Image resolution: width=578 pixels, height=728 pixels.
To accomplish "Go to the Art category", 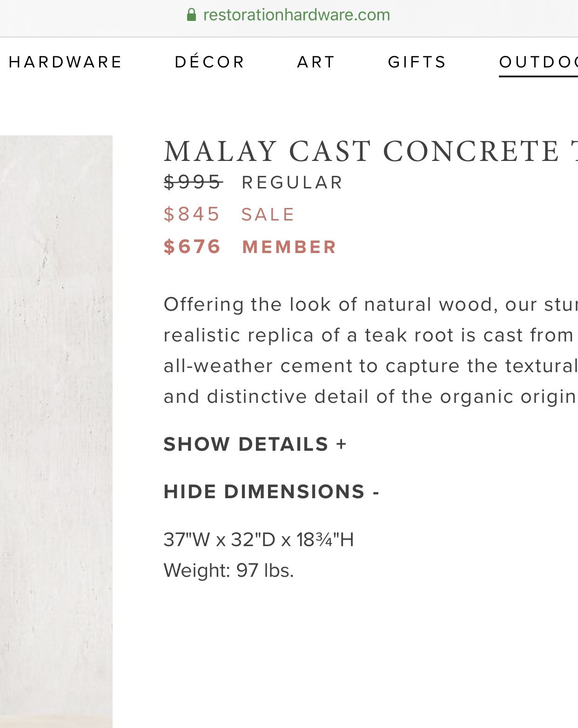I will (x=316, y=62).
